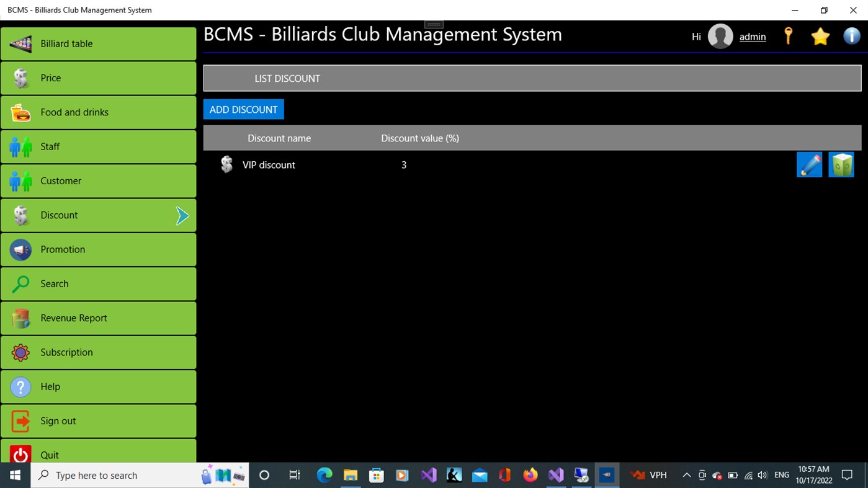
Task: Click the ADD DISCOUNT button
Action: pos(243,109)
